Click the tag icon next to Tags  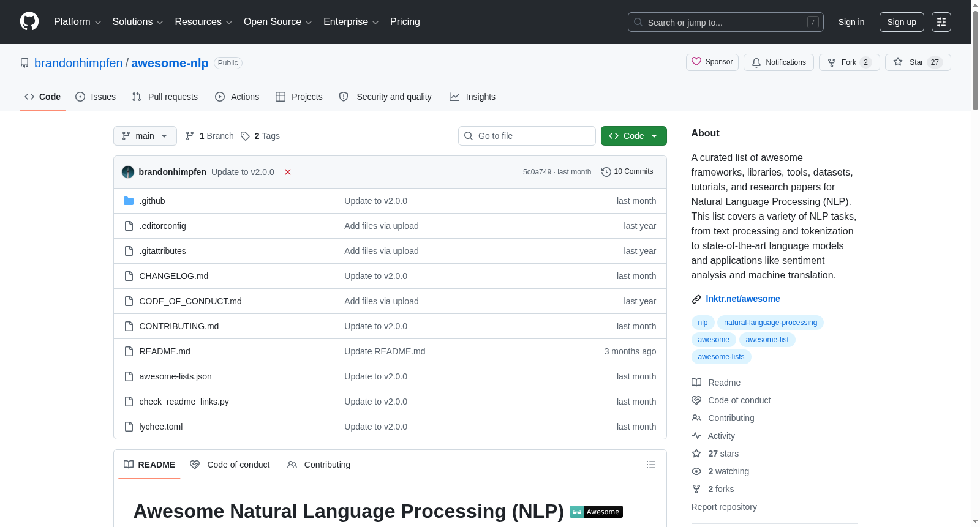pyautogui.click(x=245, y=136)
